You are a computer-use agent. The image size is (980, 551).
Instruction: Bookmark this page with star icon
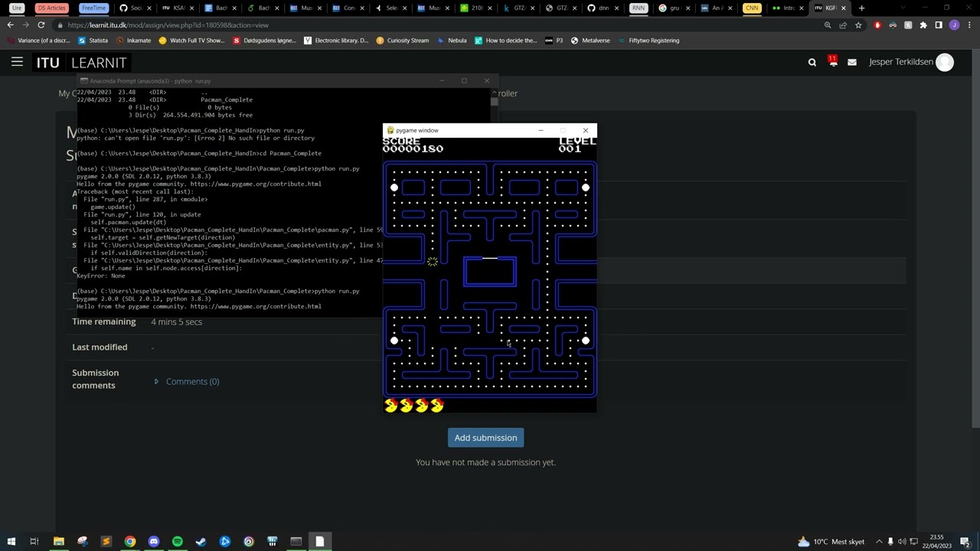(x=858, y=25)
